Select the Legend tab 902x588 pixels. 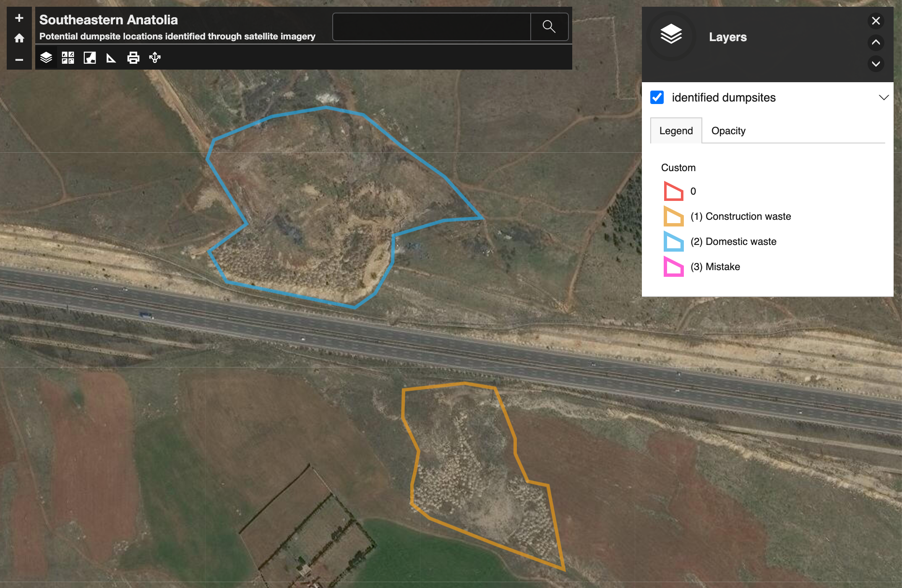tap(676, 131)
